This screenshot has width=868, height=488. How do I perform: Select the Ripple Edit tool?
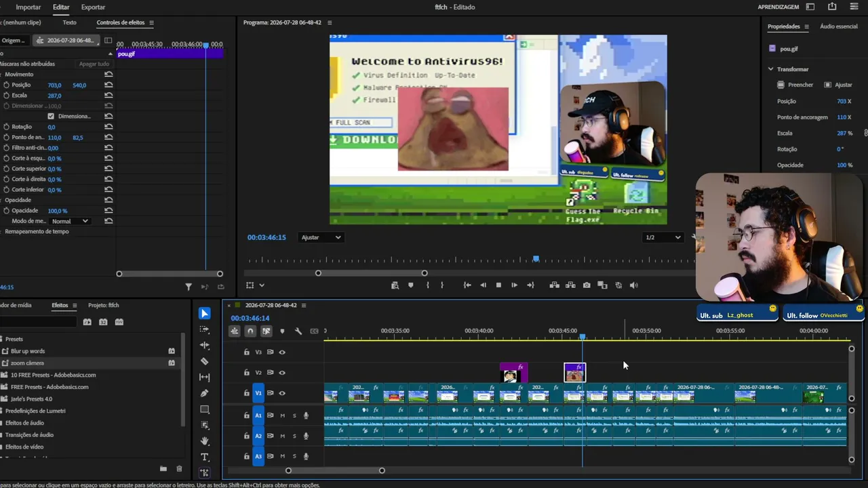[205, 346]
